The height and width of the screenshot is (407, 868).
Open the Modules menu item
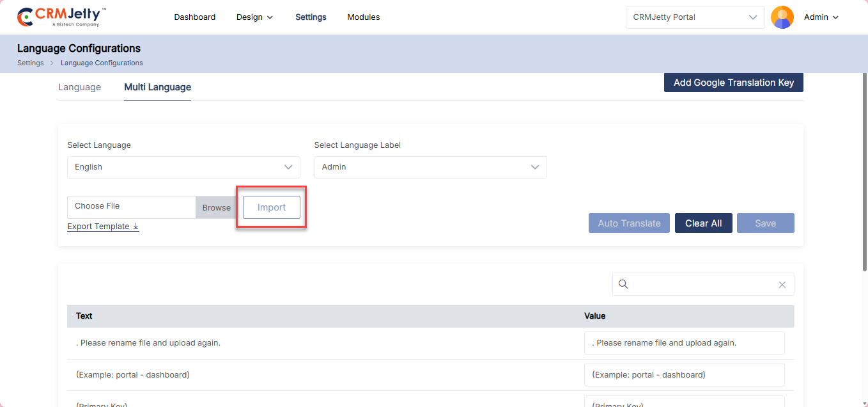(363, 17)
